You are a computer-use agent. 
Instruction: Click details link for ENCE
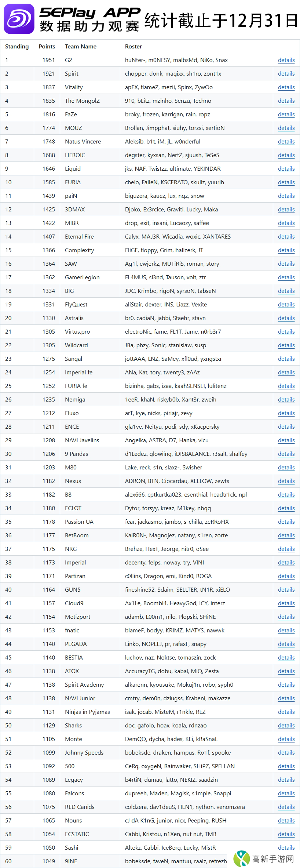pos(286,427)
